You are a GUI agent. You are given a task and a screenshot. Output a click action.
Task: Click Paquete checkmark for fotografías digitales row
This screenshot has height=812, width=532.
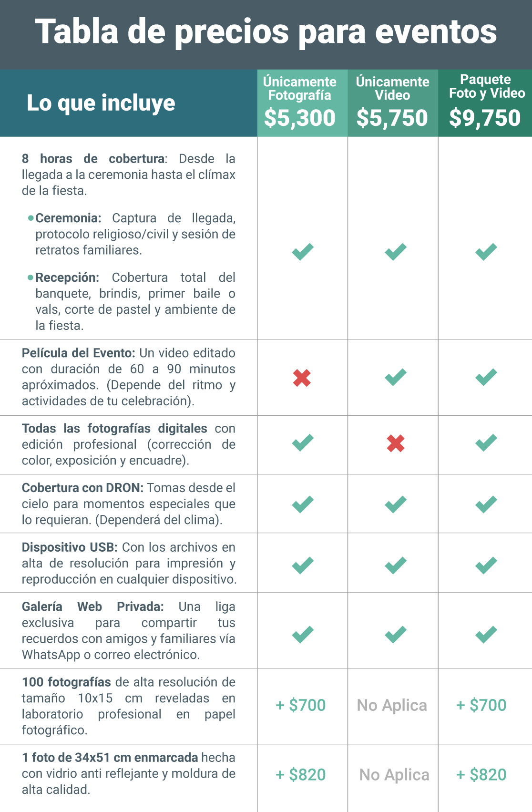pos(486,442)
